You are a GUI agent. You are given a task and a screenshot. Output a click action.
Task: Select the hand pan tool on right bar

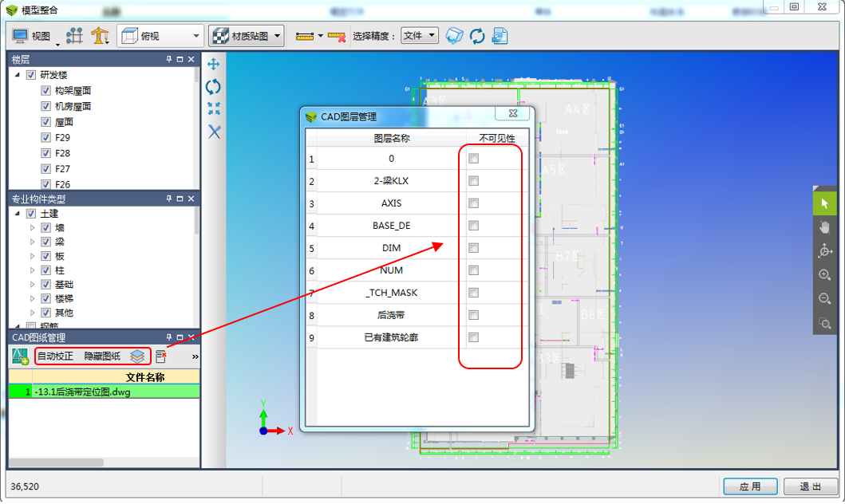coord(824,227)
